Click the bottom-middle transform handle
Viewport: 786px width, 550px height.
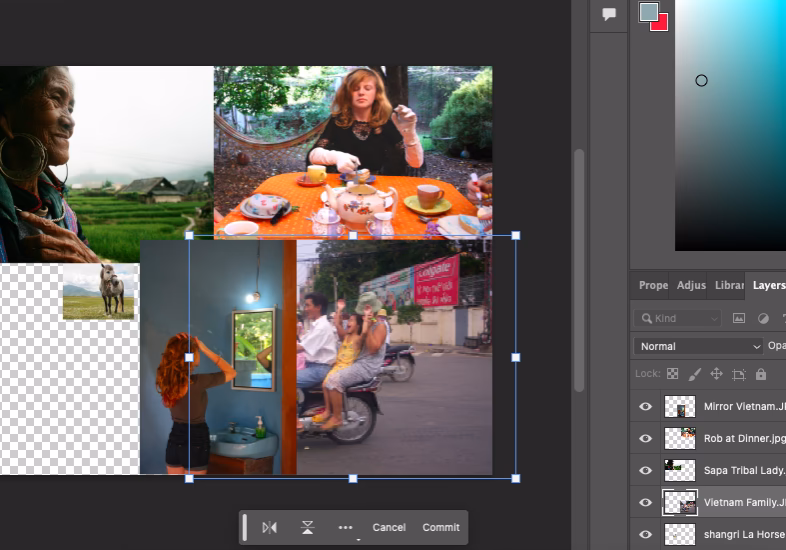(353, 479)
